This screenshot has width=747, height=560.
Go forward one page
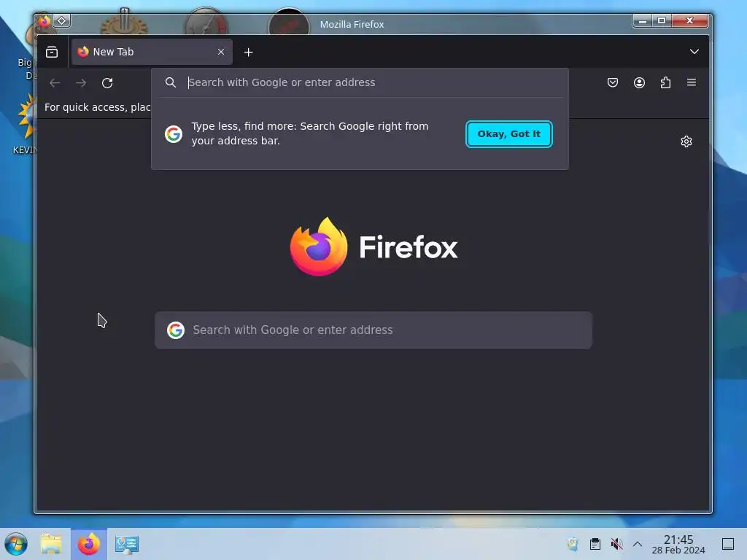pyautogui.click(x=81, y=83)
